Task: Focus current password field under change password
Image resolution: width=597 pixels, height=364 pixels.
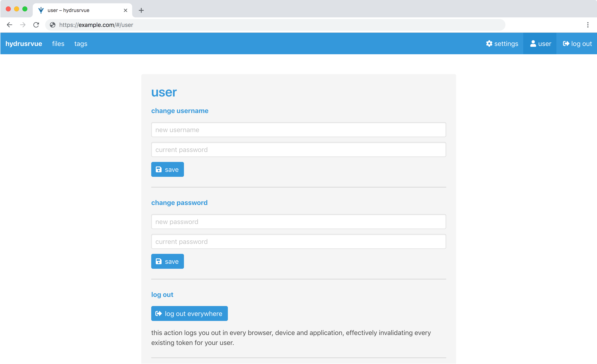Action: (298, 242)
